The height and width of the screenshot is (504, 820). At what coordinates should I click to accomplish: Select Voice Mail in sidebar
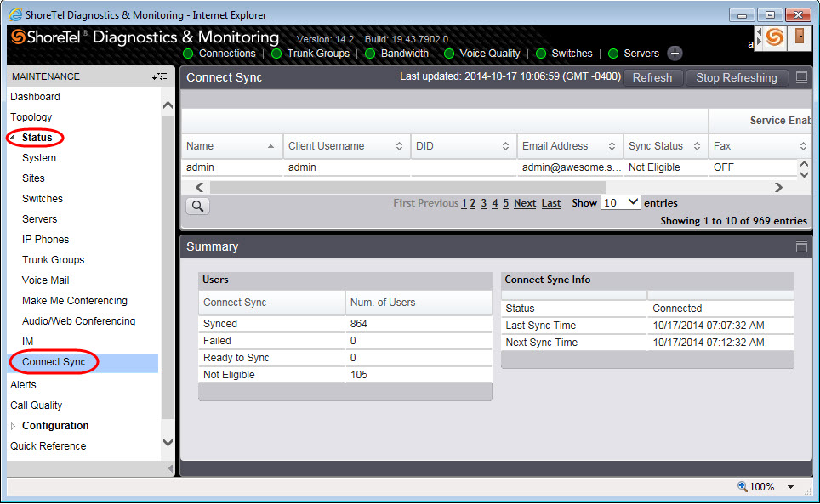point(45,280)
